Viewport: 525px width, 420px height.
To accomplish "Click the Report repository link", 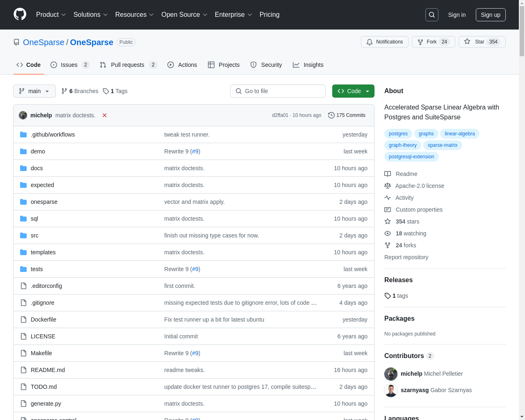I will pos(406,257).
